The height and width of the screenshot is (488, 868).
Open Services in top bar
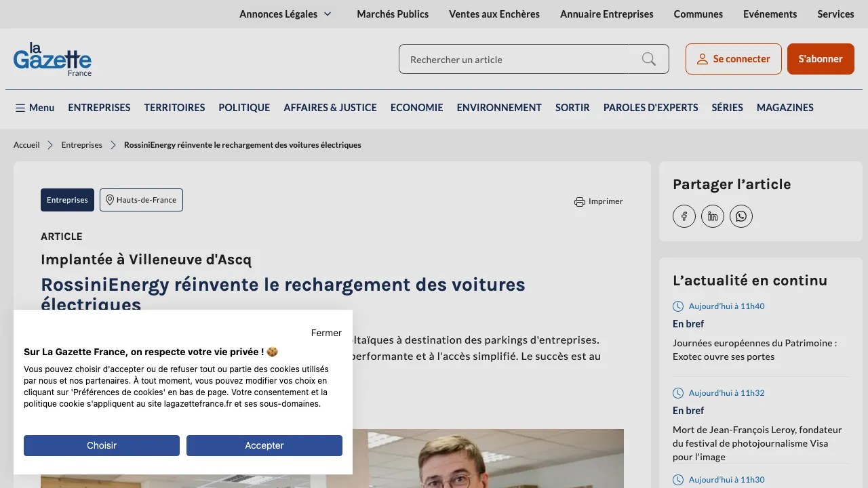(835, 14)
